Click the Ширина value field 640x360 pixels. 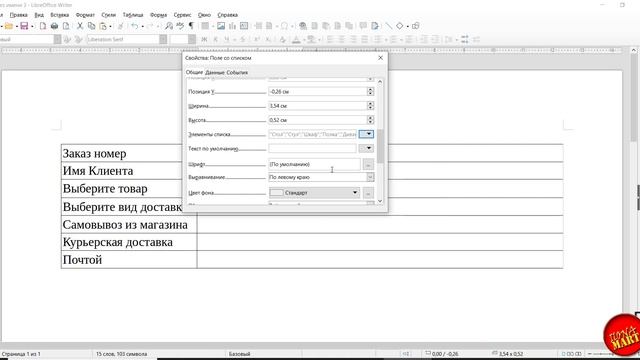click(318, 106)
